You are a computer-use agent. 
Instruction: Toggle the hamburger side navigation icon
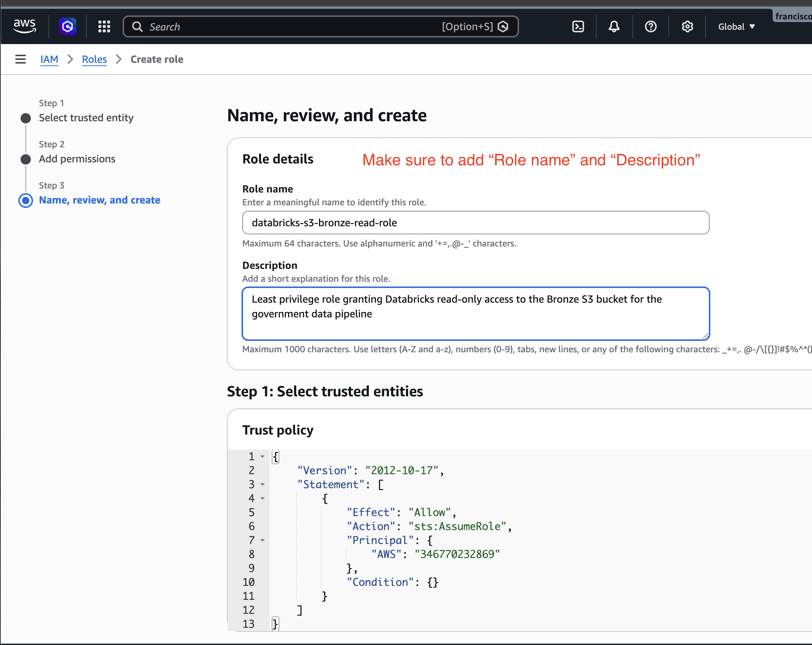[20, 59]
